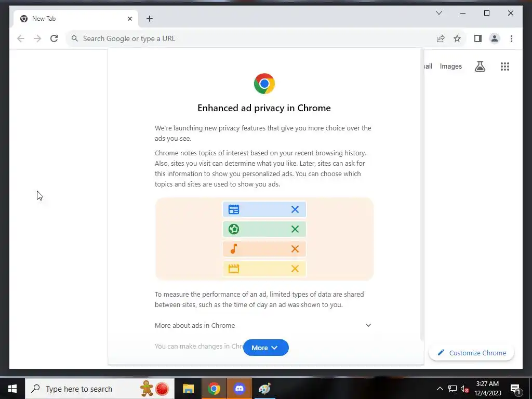Click the network tray icon
Viewport: 532px width, 399px height.
453,389
